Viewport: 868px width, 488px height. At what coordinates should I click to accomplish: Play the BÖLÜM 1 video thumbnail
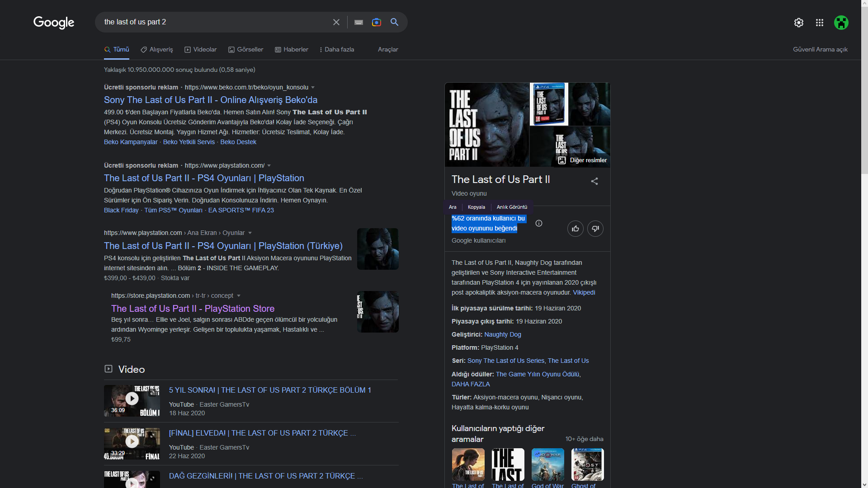coord(132,401)
